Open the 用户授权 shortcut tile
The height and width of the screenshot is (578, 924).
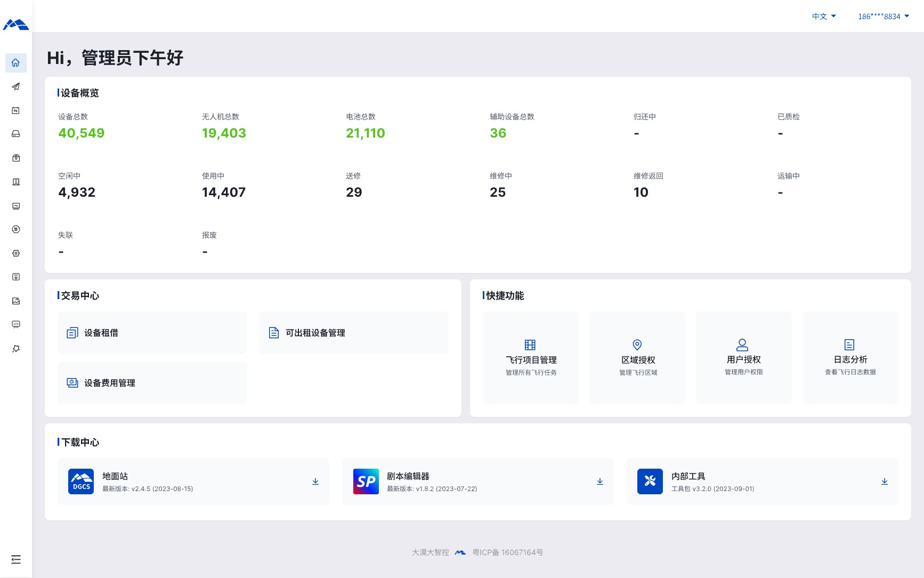[x=744, y=358]
